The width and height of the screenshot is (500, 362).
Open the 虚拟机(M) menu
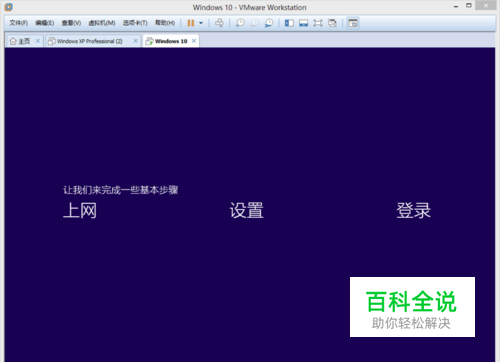click(102, 23)
